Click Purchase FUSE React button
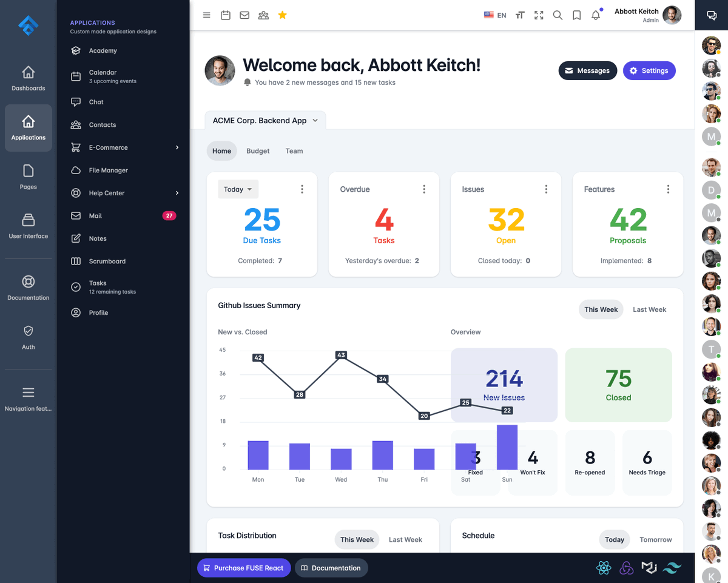This screenshot has width=728, height=583. click(243, 568)
